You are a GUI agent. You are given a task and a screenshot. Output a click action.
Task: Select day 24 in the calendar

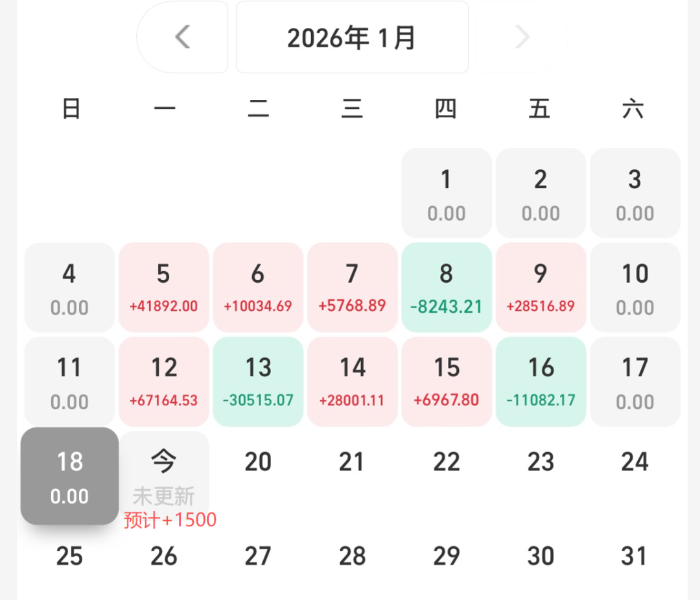635,462
